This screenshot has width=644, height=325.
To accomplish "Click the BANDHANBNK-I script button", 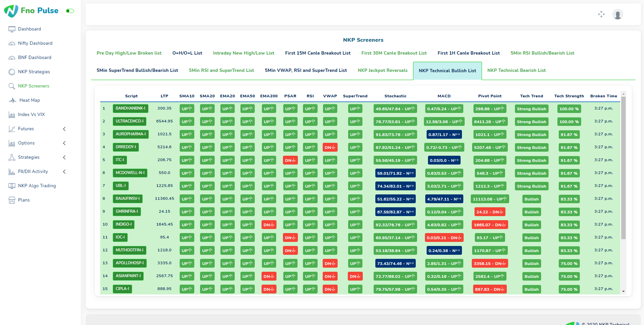I will [x=130, y=109].
